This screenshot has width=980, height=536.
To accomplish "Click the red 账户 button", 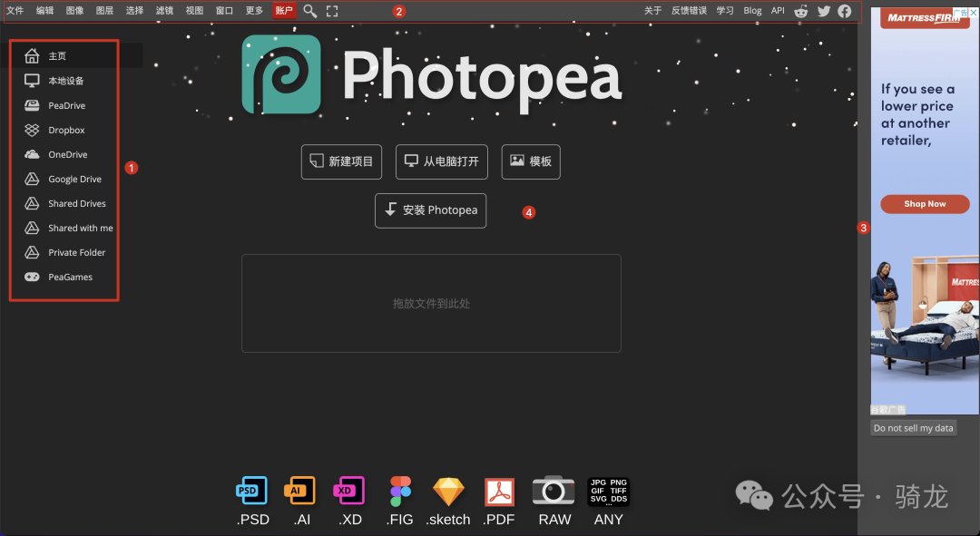I will (284, 11).
